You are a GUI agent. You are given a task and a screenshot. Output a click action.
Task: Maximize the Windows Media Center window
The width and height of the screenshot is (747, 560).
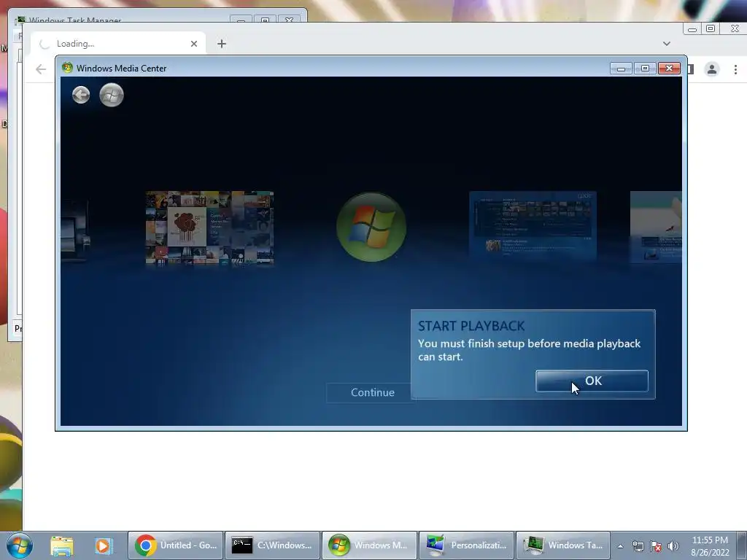(645, 69)
